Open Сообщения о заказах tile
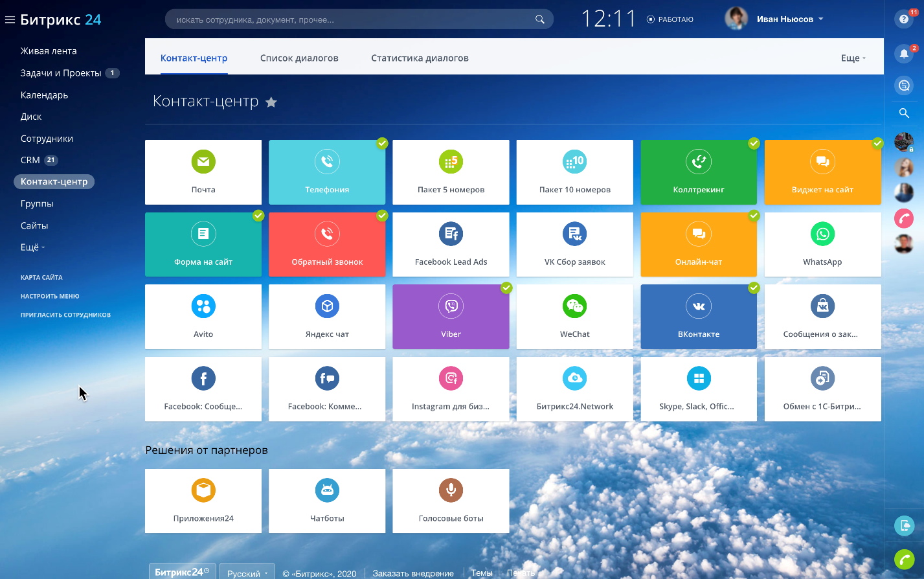 [x=823, y=317]
